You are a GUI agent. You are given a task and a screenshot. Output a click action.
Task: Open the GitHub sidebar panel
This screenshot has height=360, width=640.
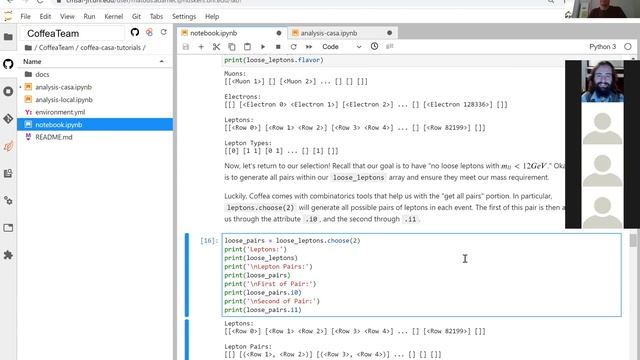tap(8, 64)
